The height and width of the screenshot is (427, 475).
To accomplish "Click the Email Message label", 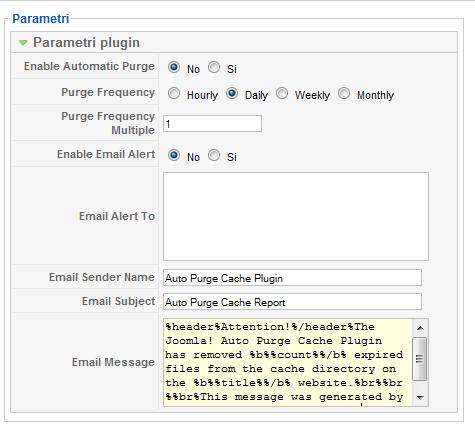I will pos(113,362).
